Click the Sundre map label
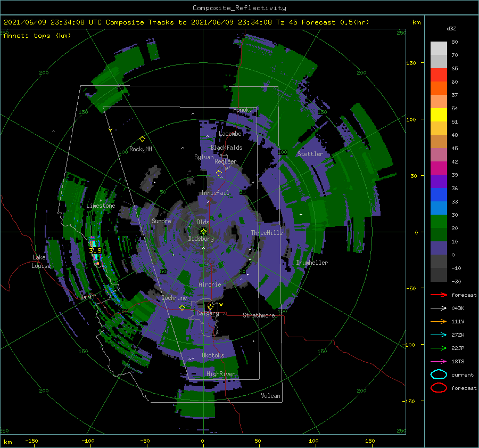 coord(161,221)
